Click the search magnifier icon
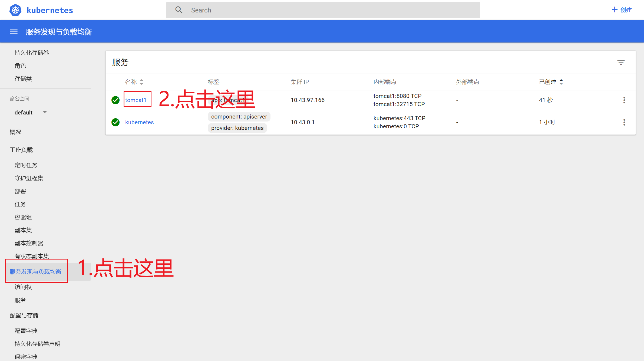Image resolution: width=644 pixels, height=361 pixels. pos(179,10)
